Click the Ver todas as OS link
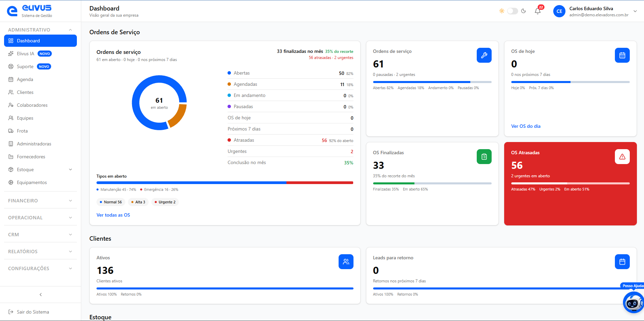The image size is (644, 321). click(113, 215)
